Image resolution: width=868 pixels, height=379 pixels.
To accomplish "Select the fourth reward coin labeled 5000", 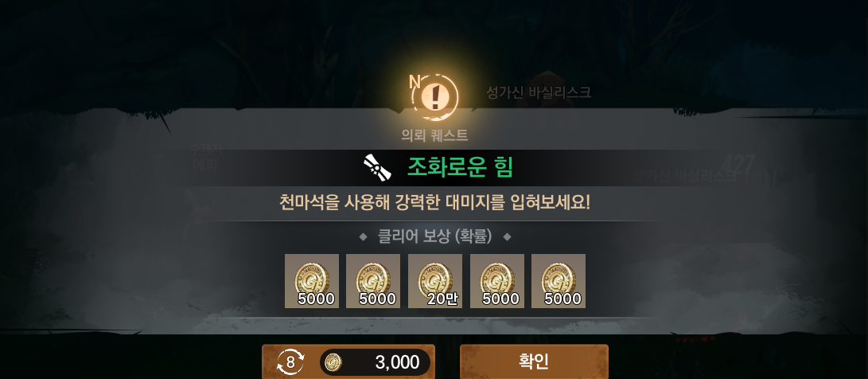I will click(x=497, y=281).
